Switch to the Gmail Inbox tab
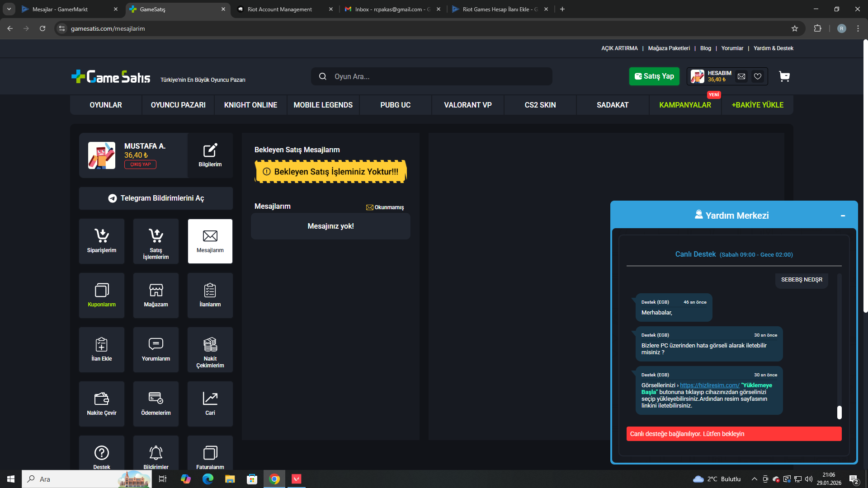 coord(392,9)
